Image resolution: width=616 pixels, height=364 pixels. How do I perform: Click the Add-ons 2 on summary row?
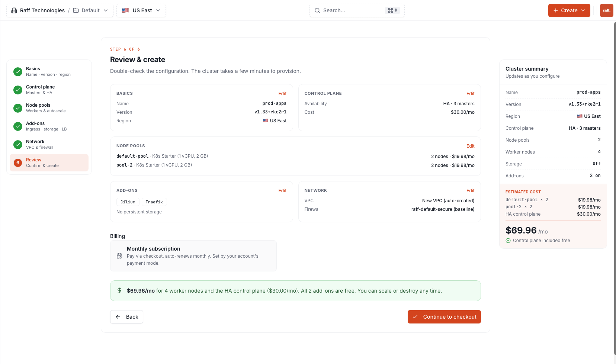[x=553, y=176]
